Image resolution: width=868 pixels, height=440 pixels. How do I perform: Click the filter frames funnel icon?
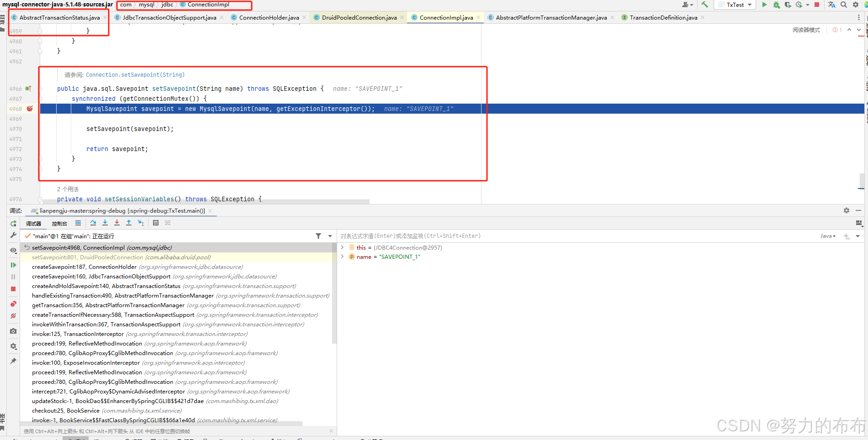pyautogui.click(x=318, y=236)
